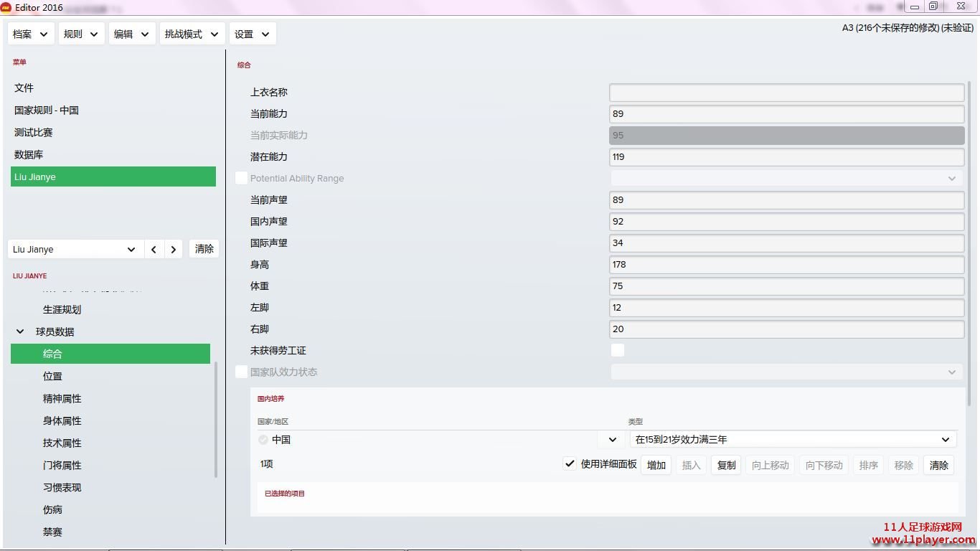Click the 上衣名称 input field
Screen dimensions: 980x551
tap(786, 92)
